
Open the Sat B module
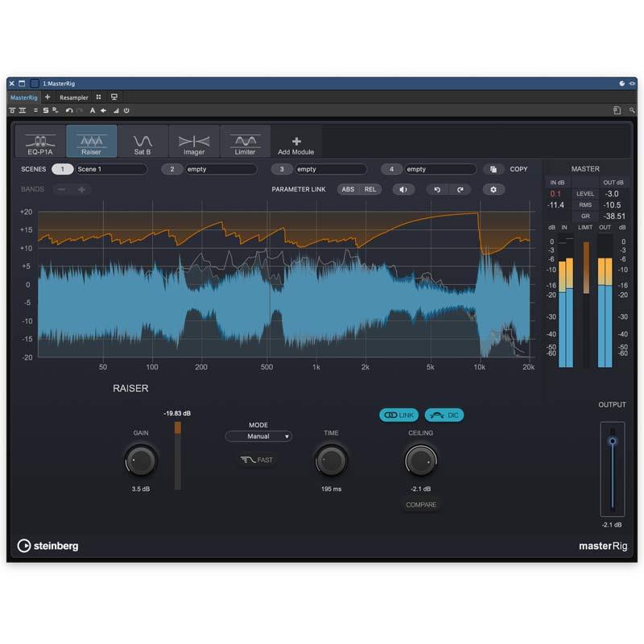tap(142, 142)
